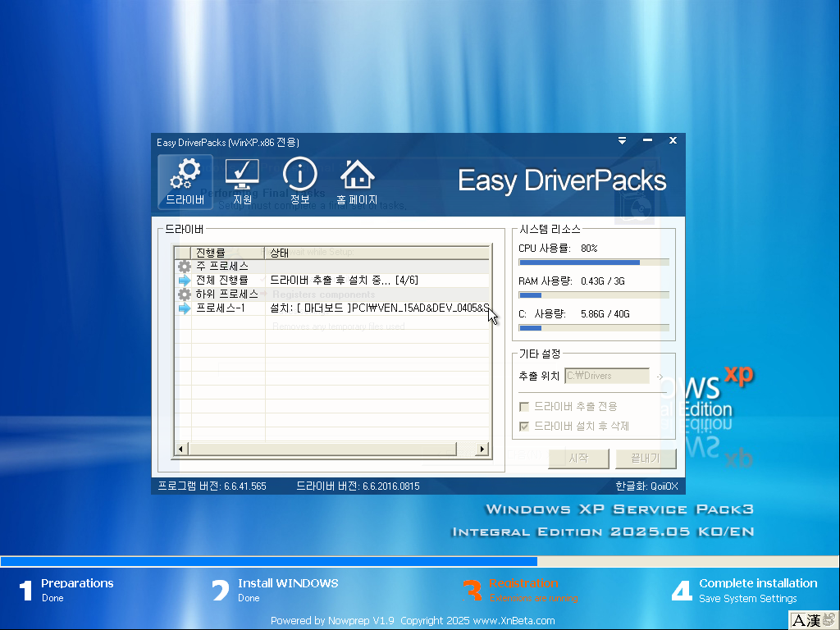840x630 pixels.
Task: Click the RAM 0.43G / 3G value
Action: 603,281
